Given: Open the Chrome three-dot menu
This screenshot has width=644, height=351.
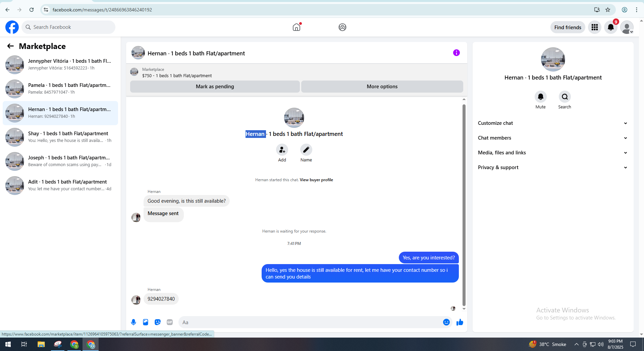Looking at the screenshot, I should (637, 10).
